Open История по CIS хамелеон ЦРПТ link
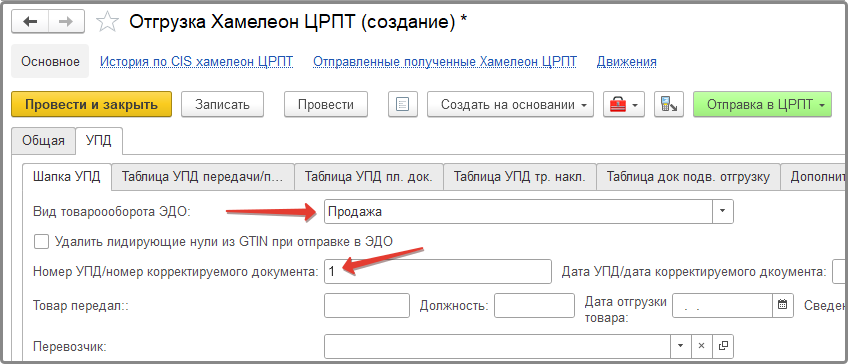This screenshot has height=364, width=848. click(196, 62)
